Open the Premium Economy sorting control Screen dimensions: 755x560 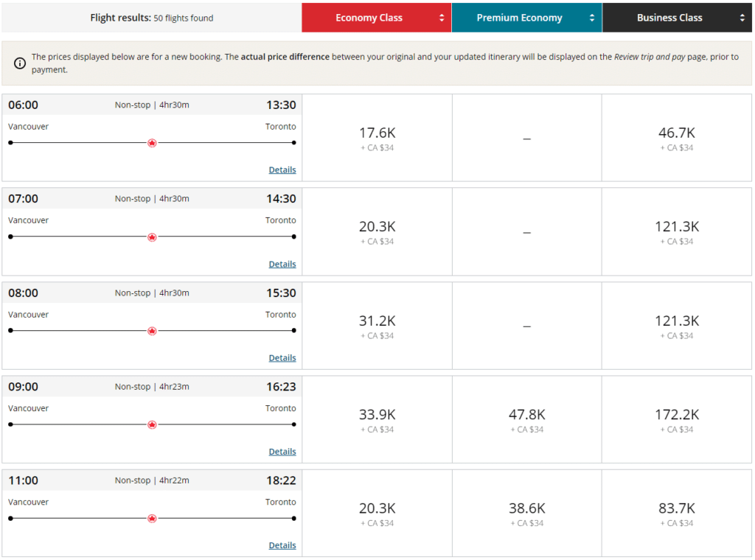pos(594,17)
